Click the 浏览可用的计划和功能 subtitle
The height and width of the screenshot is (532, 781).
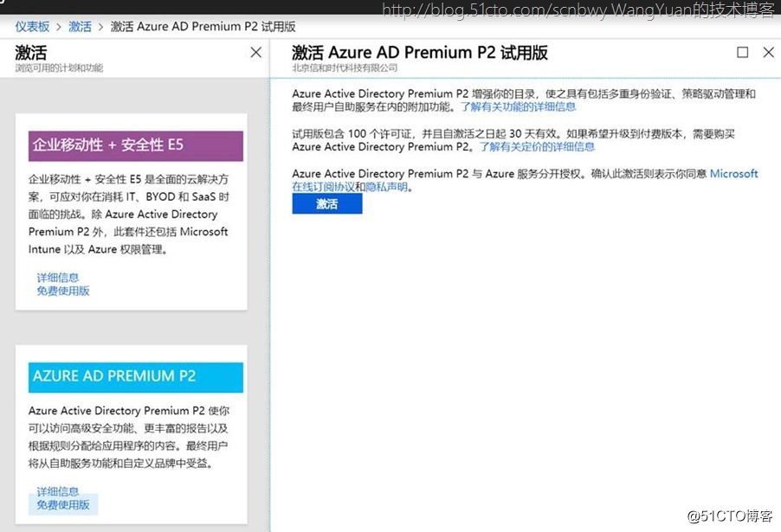pyautogui.click(x=59, y=67)
